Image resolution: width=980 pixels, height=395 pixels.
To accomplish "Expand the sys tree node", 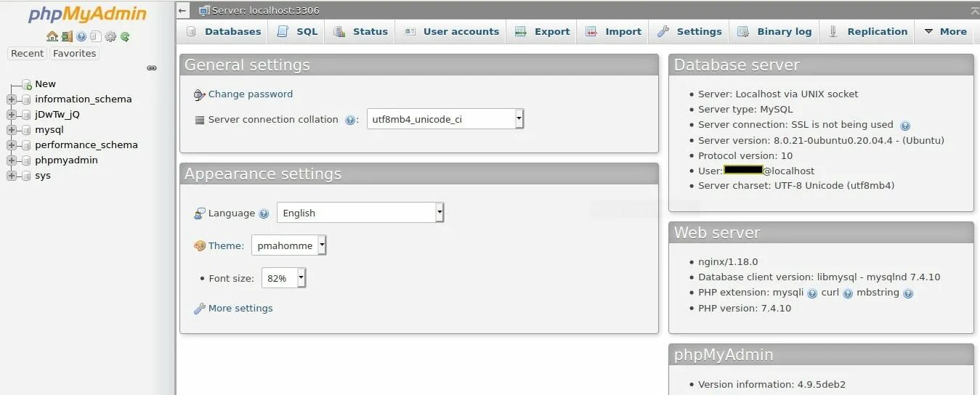I will (x=12, y=176).
